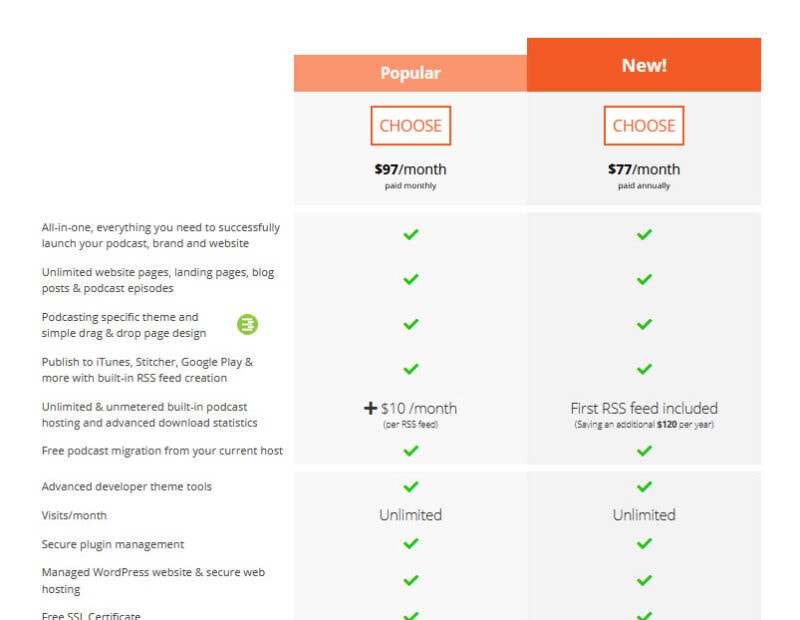
Task: Click the $97/month price text
Action: 410,169
